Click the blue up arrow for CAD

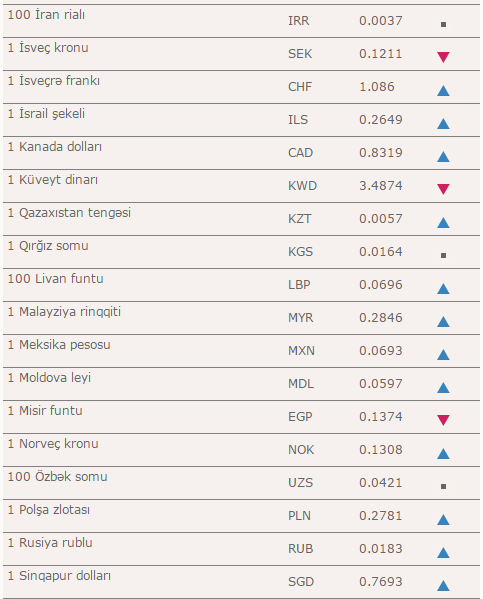pos(443,157)
